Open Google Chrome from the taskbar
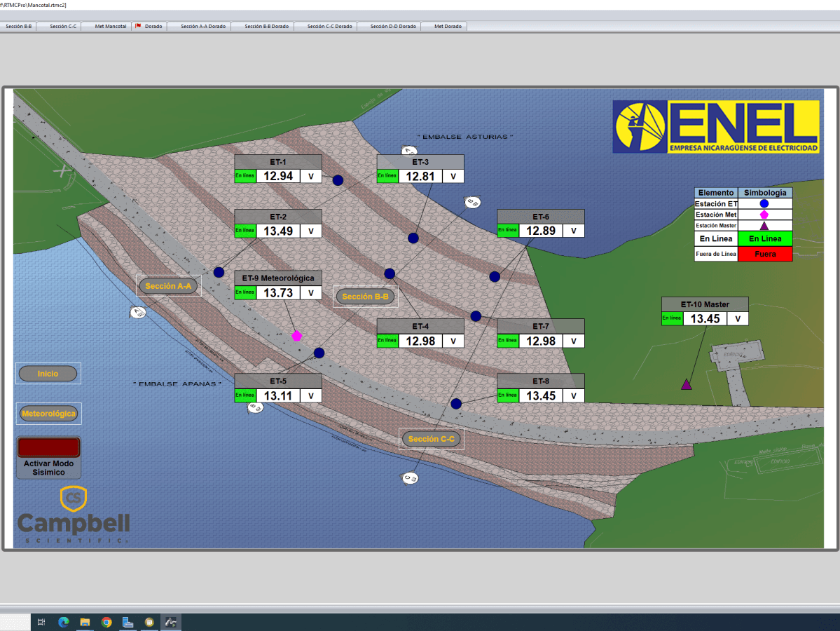 [106, 622]
